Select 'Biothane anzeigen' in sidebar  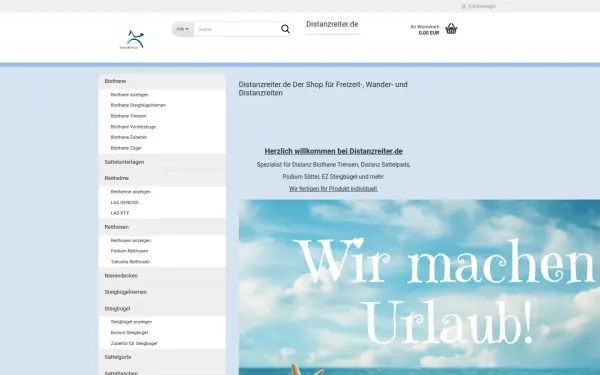coord(129,95)
